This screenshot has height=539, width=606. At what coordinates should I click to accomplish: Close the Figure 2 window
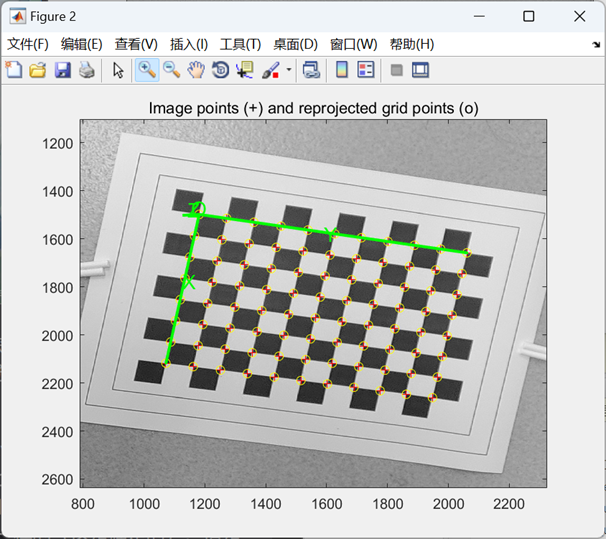click(x=580, y=16)
